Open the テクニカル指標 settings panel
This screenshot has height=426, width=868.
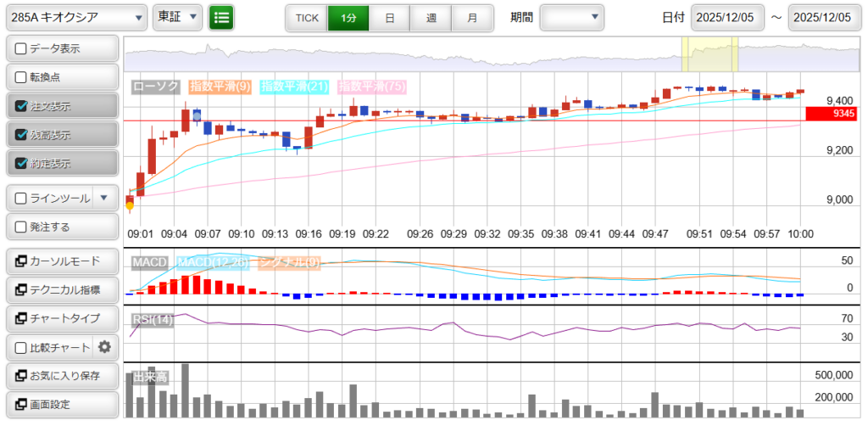(x=61, y=289)
